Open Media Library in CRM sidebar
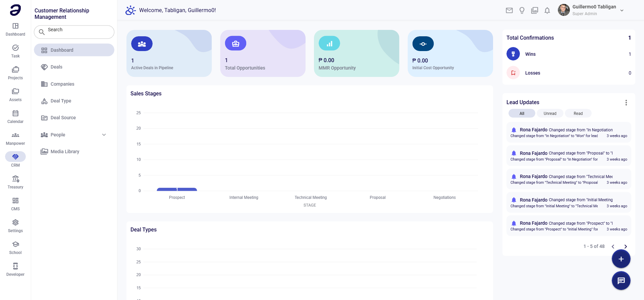The width and height of the screenshot is (644, 300). [x=74, y=152]
